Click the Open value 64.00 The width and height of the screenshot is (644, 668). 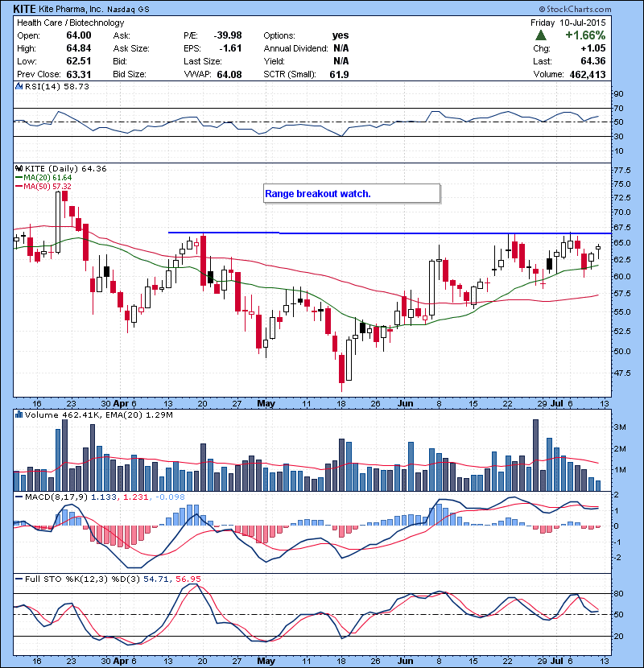tap(79, 35)
